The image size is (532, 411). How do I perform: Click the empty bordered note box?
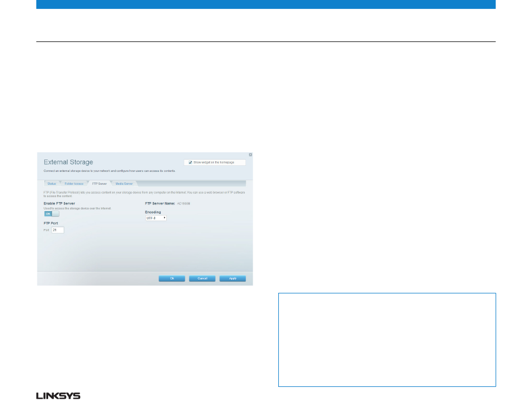pos(387,339)
